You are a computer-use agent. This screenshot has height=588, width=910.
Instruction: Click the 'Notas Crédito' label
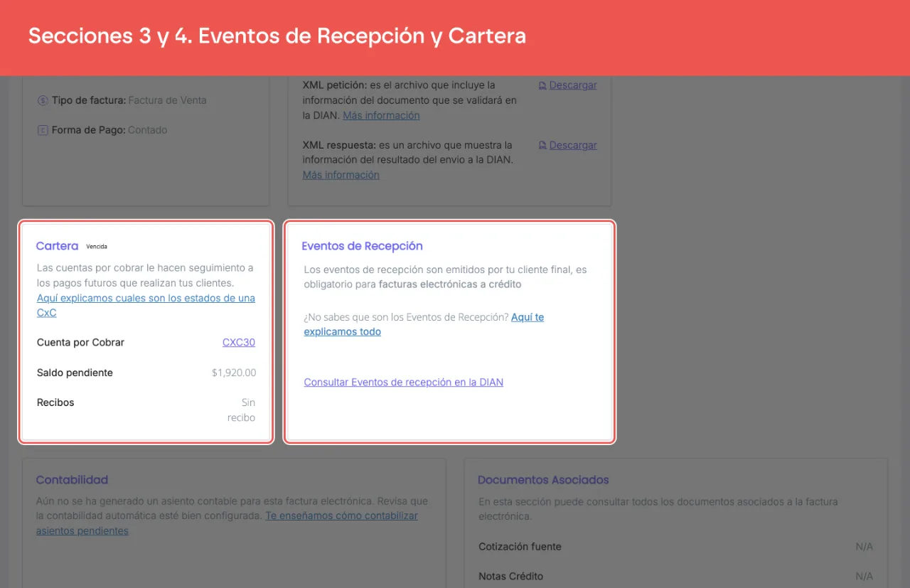[x=510, y=577]
